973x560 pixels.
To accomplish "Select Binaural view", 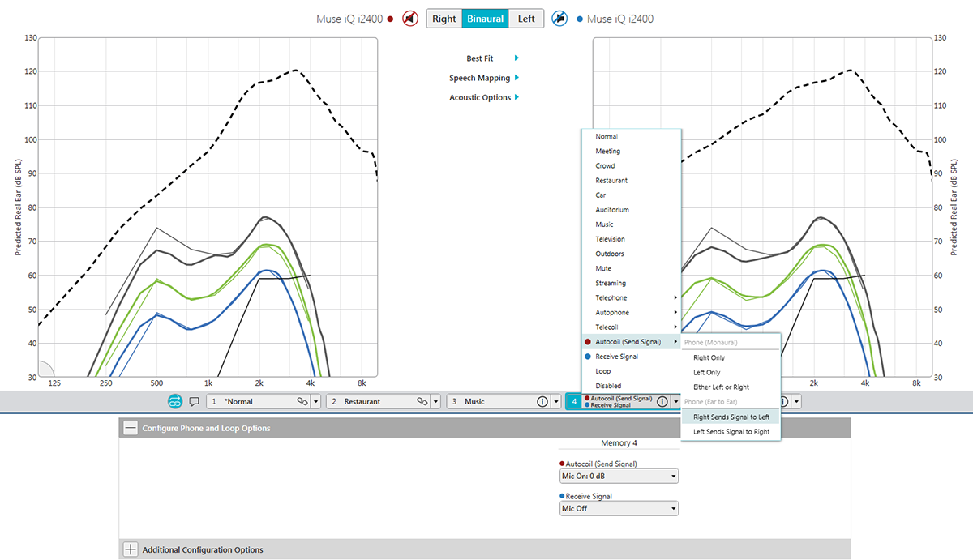I will coord(486,19).
